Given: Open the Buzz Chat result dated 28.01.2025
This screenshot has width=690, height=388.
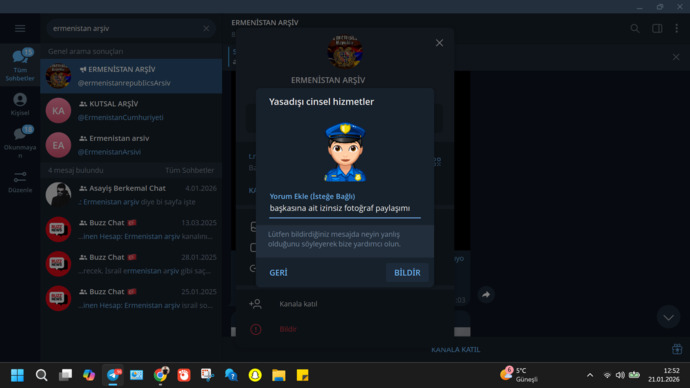Looking at the screenshot, I should pos(131,264).
